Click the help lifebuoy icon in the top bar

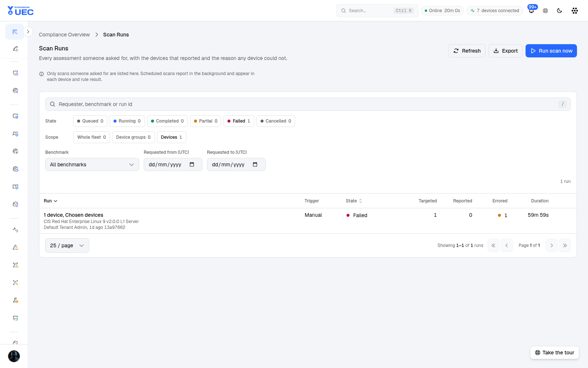(x=545, y=11)
